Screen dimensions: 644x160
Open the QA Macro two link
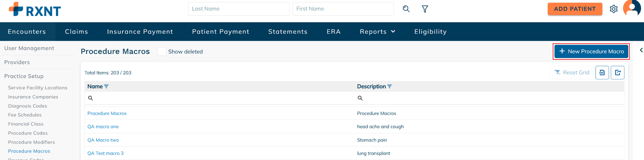click(103, 140)
